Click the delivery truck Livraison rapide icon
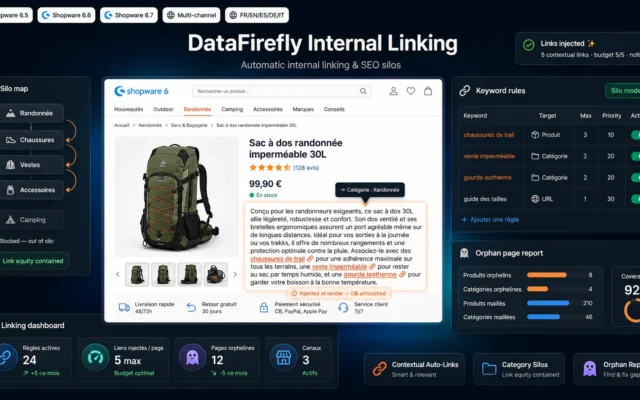 coord(124,307)
